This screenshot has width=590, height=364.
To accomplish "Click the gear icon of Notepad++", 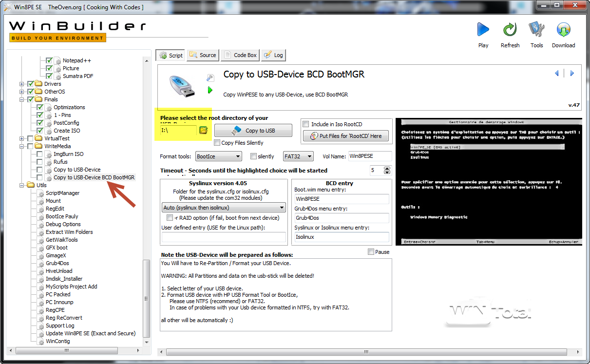I will tap(58, 60).
